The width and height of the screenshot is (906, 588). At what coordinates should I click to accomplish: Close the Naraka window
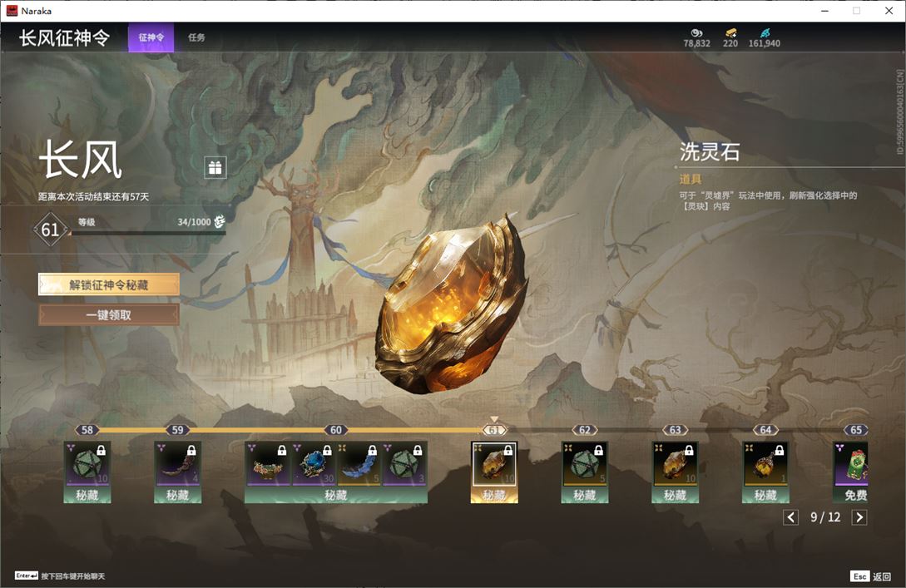pos(889,11)
